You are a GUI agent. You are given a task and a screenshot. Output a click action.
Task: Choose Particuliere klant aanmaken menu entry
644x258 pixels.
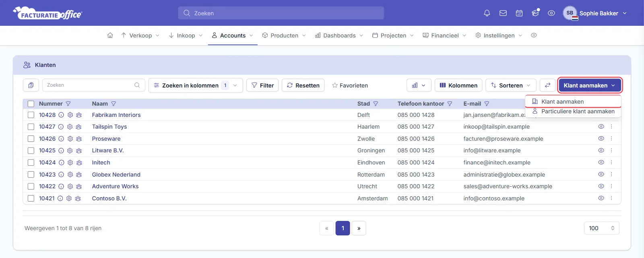pos(573,111)
